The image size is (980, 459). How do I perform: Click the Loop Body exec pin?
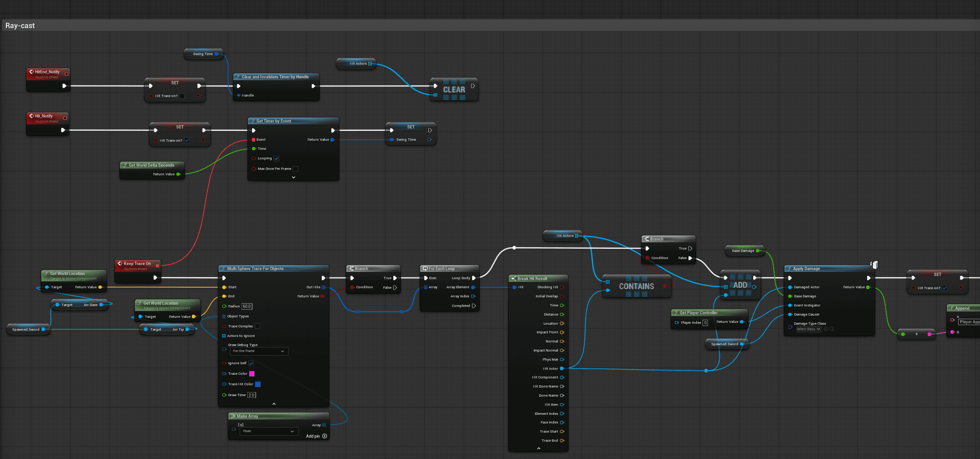pos(474,278)
